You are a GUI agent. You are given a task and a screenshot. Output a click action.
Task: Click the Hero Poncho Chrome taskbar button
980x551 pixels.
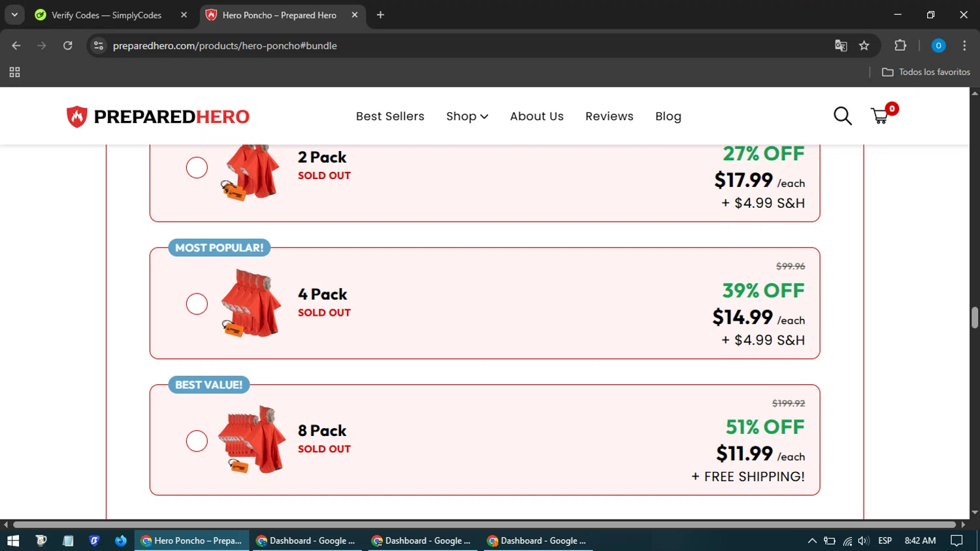[192, 541]
